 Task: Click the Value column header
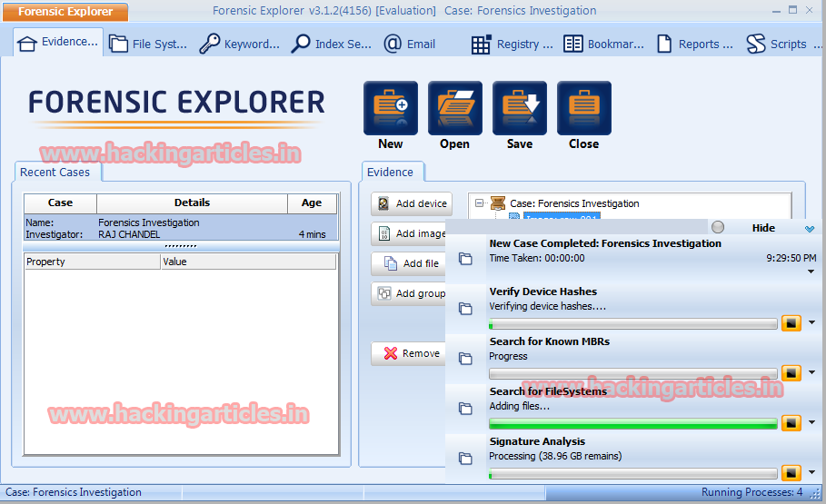pos(248,262)
